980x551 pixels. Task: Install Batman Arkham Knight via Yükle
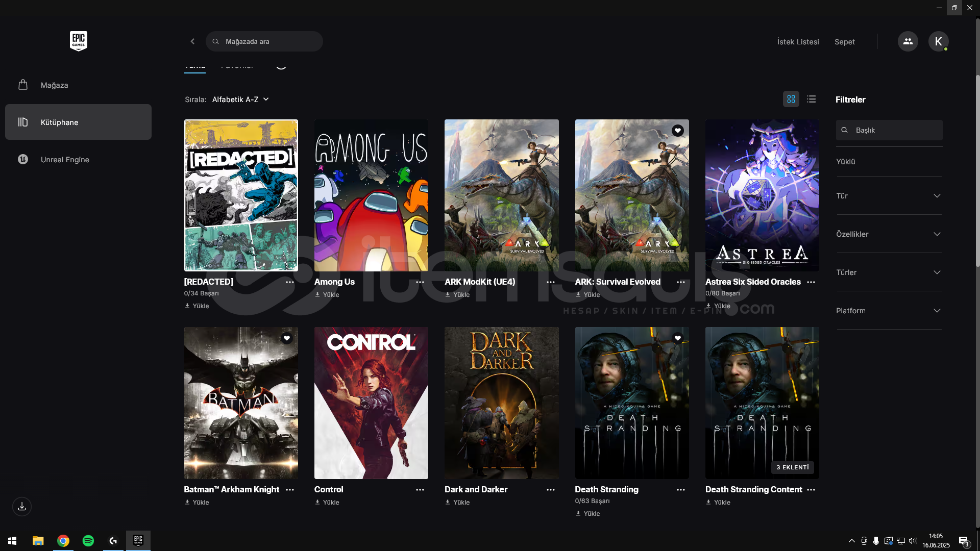coord(197,503)
